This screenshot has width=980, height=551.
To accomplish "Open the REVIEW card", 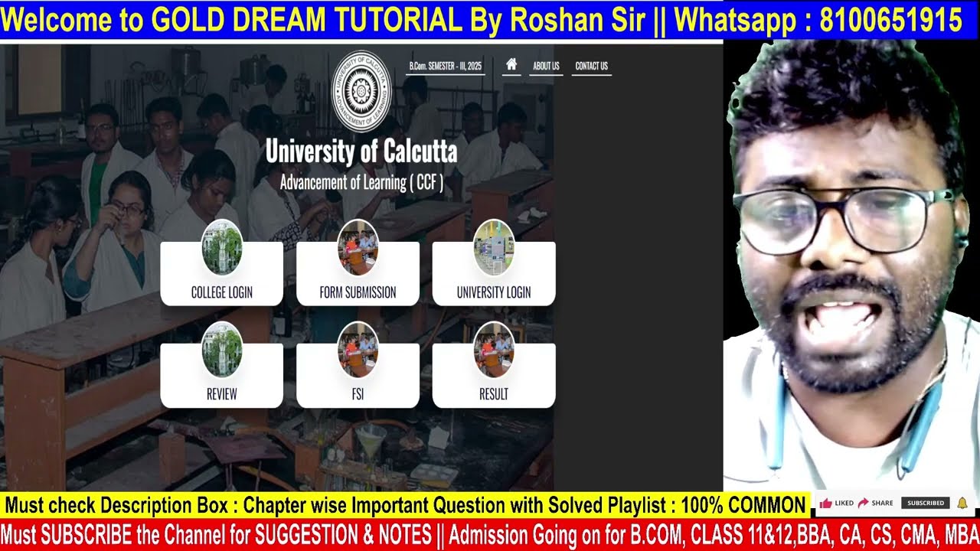I will (x=222, y=375).
